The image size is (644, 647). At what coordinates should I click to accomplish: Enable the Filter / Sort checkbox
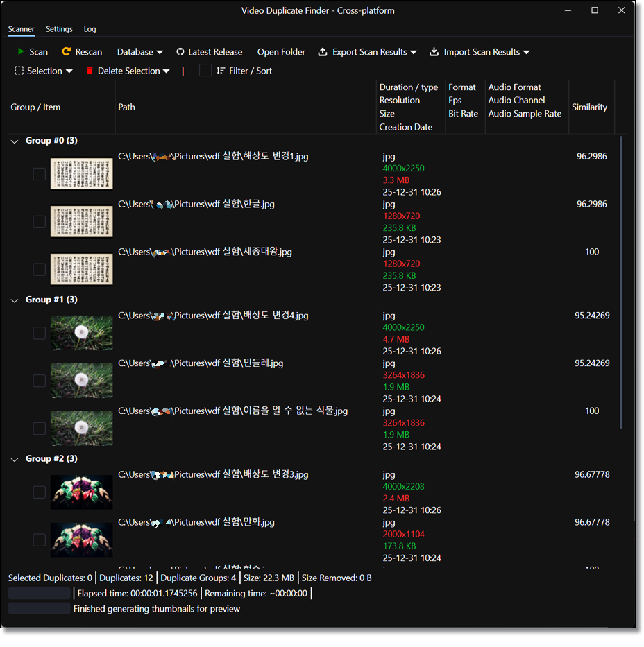205,70
